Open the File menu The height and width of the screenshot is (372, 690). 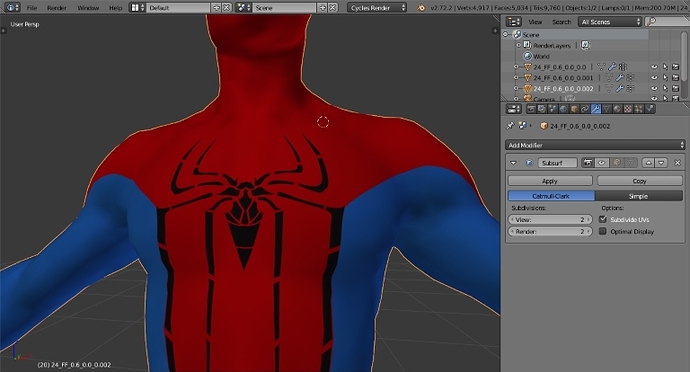pyautogui.click(x=32, y=8)
